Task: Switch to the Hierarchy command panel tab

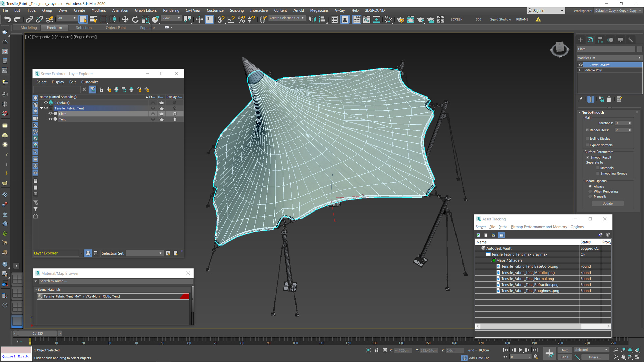Action: (x=600, y=40)
